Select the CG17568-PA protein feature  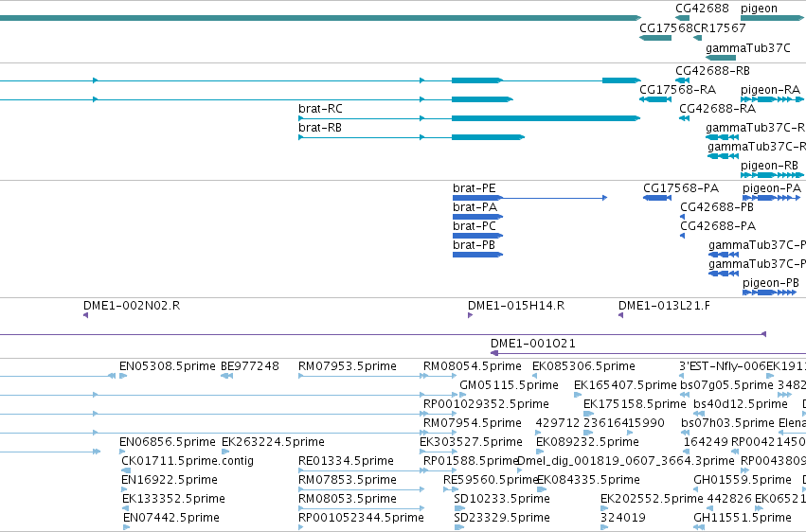coord(657,198)
